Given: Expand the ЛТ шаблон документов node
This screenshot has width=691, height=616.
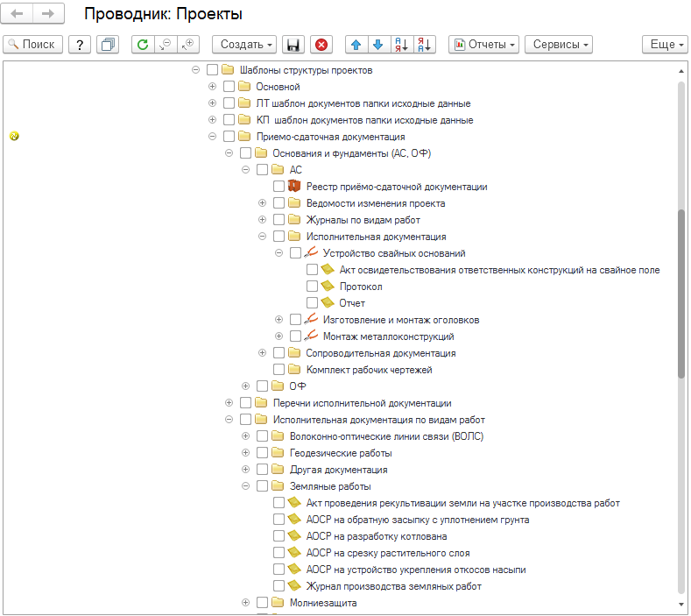Looking at the screenshot, I should [213, 103].
